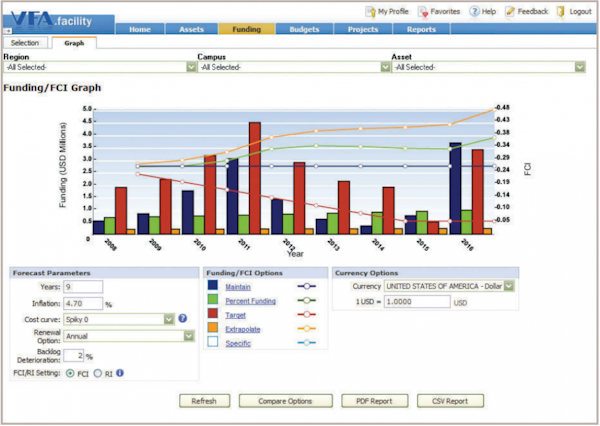This screenshot has height=426, width=600.
Task: Open My Profile icon in header
Action: 370,11
